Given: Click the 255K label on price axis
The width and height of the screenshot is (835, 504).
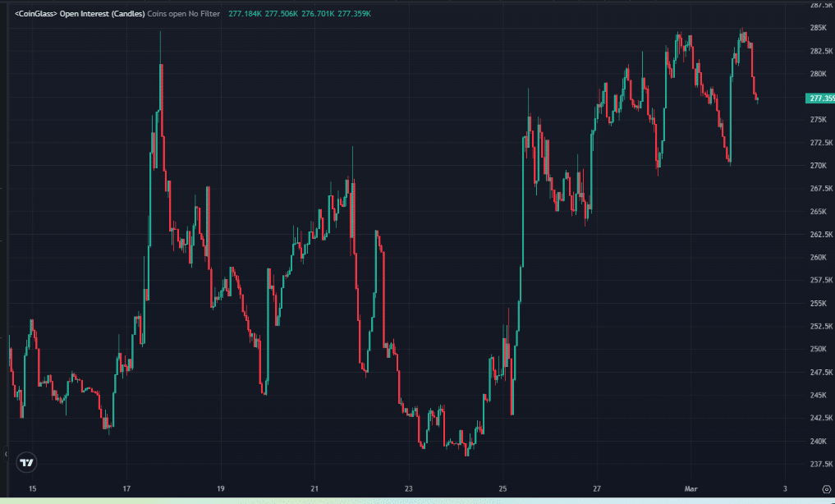Looking at the screenshot, I should pyautogui.click(x=818, y=304).
